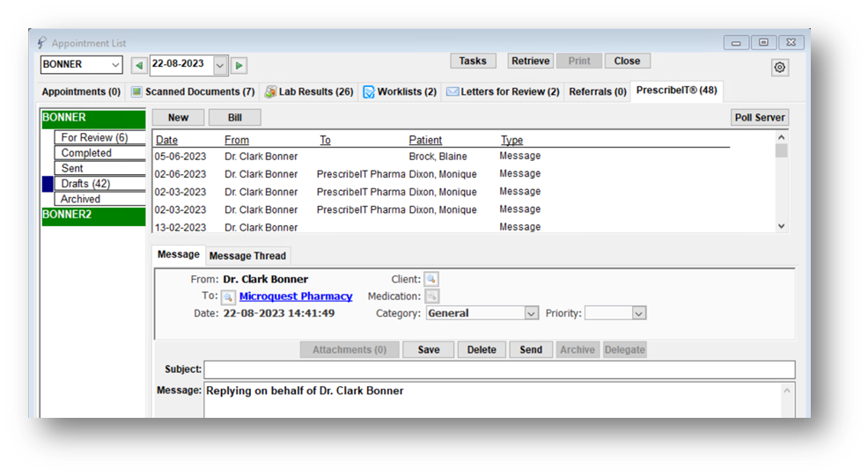This screenshot has height=475, width=868.
Task: Expand the Category General dropdown
Action: point(531,313)
